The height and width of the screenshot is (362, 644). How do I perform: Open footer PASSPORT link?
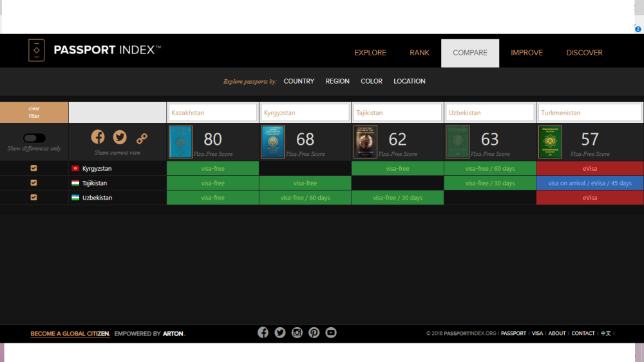pyautogui.click(x=513, y=333)
